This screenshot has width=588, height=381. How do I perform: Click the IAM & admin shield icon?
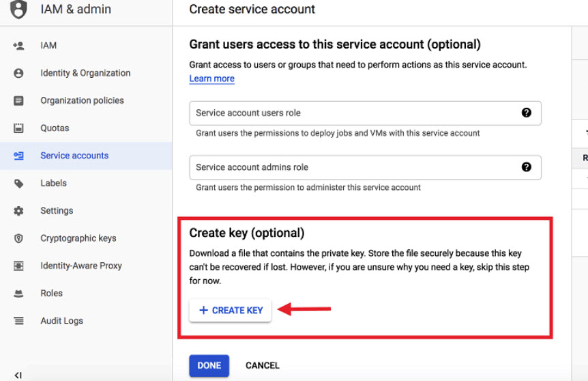coord(19,10)
